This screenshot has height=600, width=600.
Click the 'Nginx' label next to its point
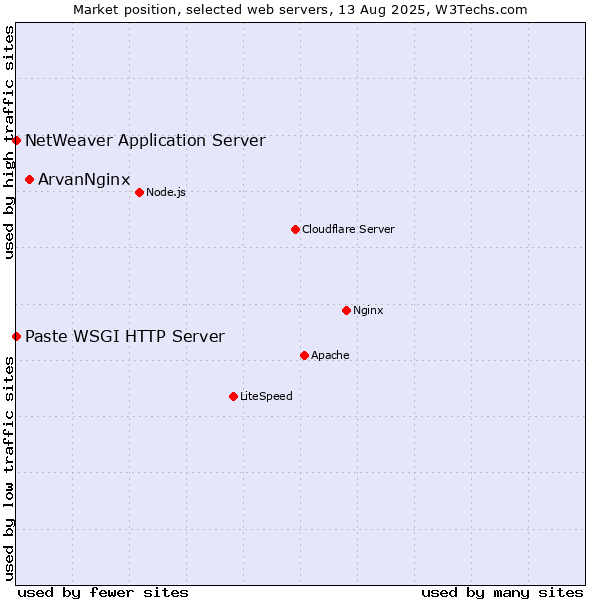pyautogui.click(x=368, y=310)
